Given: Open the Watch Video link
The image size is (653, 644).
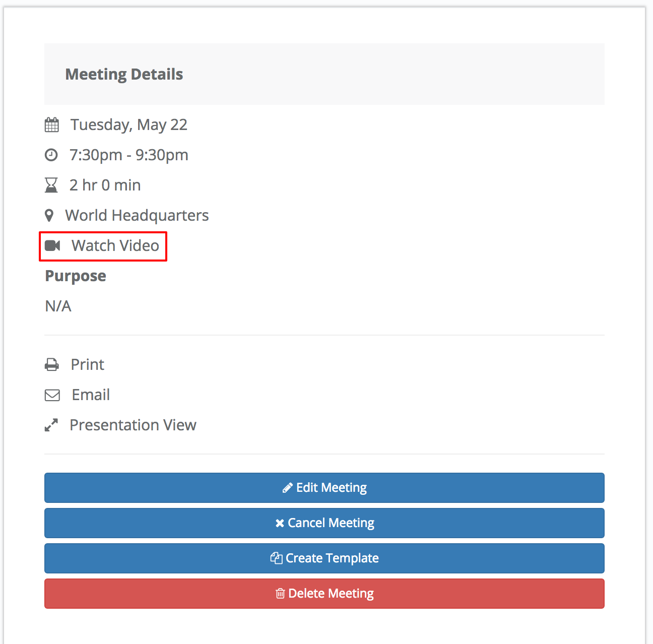Looking at the screenshot, I should [115, 245].
